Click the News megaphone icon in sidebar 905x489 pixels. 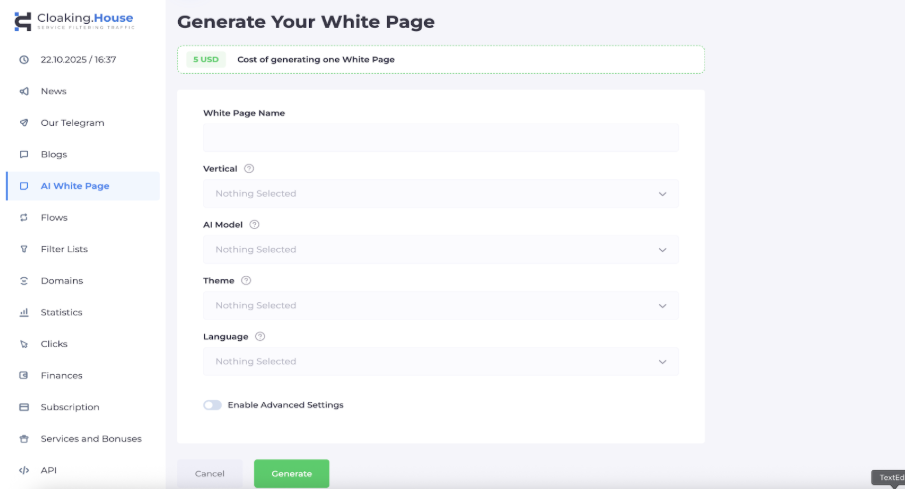point(24,91)
